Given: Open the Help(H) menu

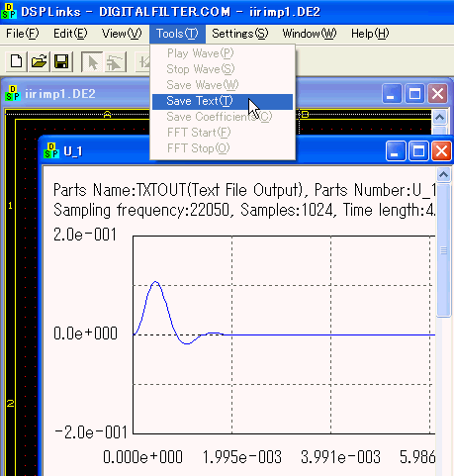Looking at the screenshot, I should [x=370, y=34].
